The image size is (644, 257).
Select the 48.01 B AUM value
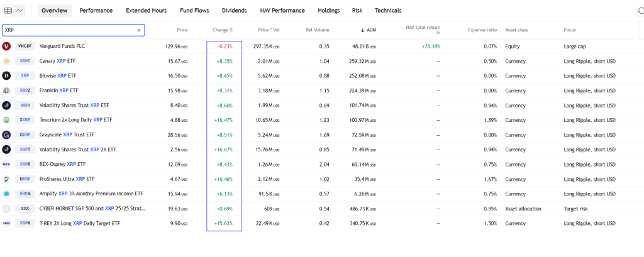click(364, 46)
